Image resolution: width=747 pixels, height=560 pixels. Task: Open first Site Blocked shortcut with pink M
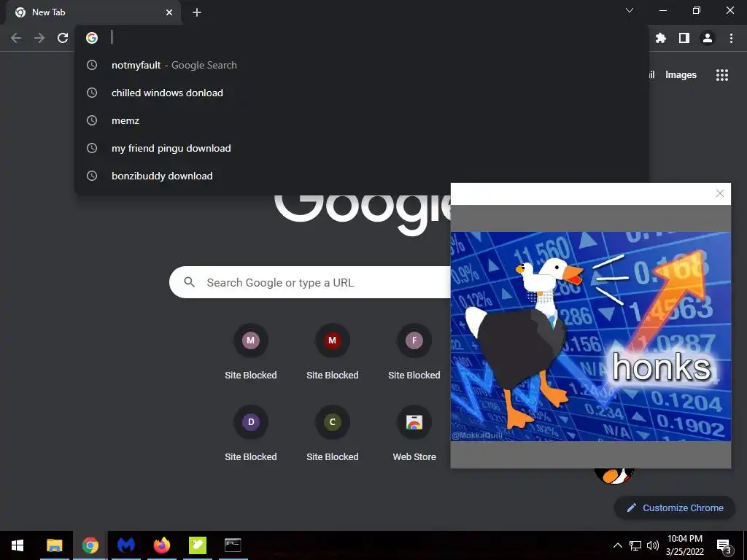pyautogui.click(x=251, y=352)
